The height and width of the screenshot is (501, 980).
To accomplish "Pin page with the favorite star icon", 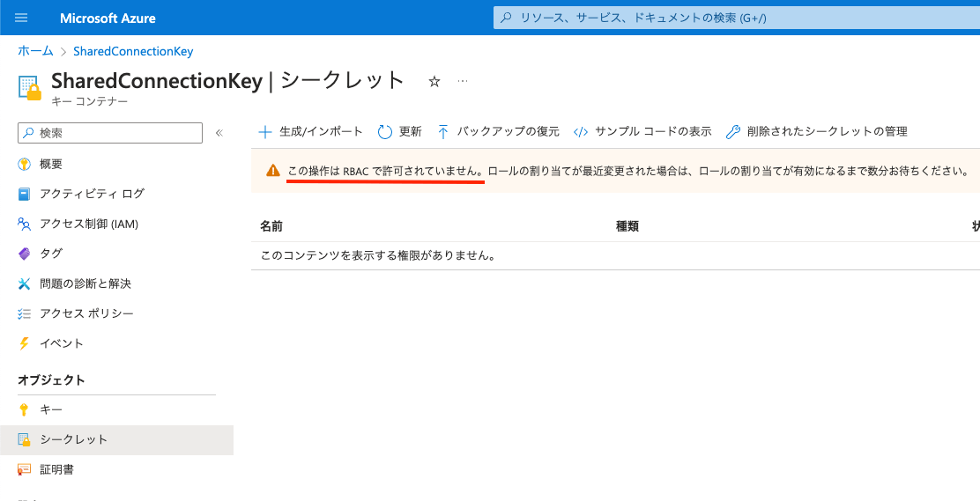I will pos(434,81).
